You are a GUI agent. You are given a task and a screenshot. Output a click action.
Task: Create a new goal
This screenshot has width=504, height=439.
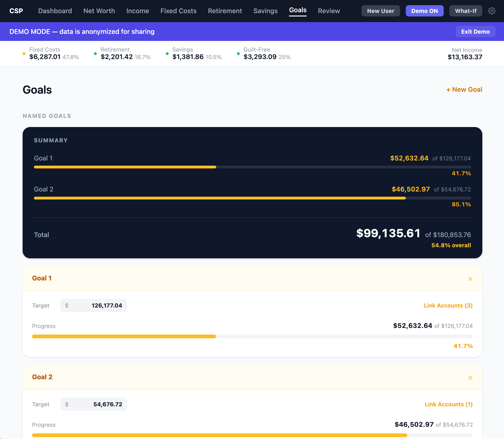pos(464,89)
